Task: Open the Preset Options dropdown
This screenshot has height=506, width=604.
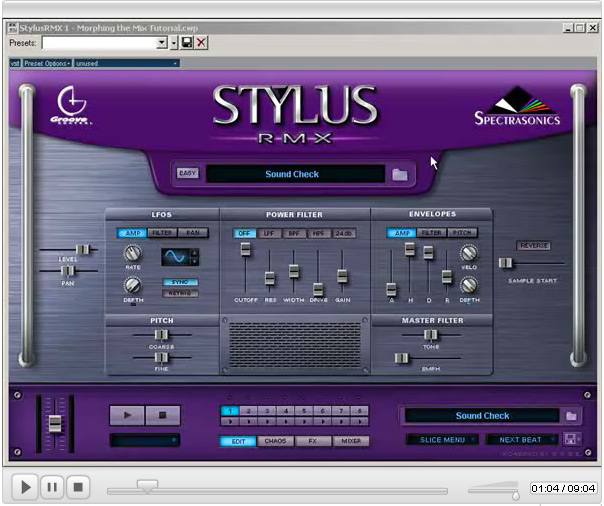Action: point(47,63)
